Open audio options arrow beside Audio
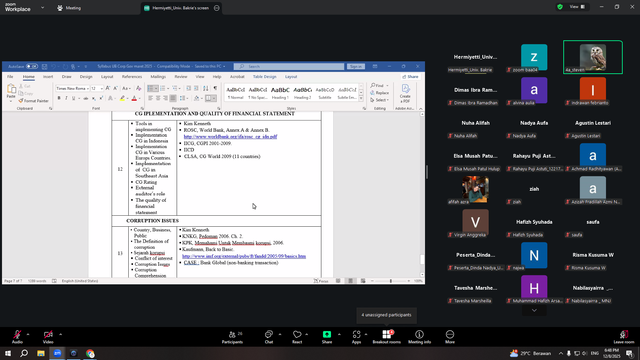 pyautogui.click(x=28, y=334)
